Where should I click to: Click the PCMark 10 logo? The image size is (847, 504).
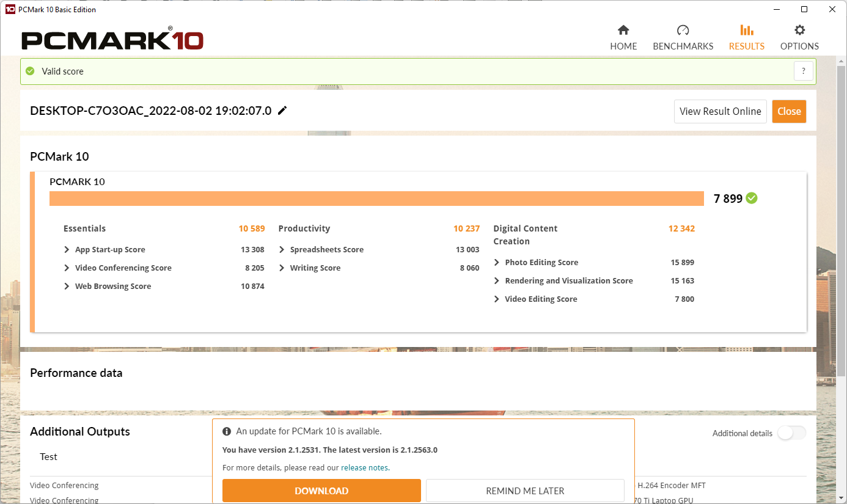point(112,39)
